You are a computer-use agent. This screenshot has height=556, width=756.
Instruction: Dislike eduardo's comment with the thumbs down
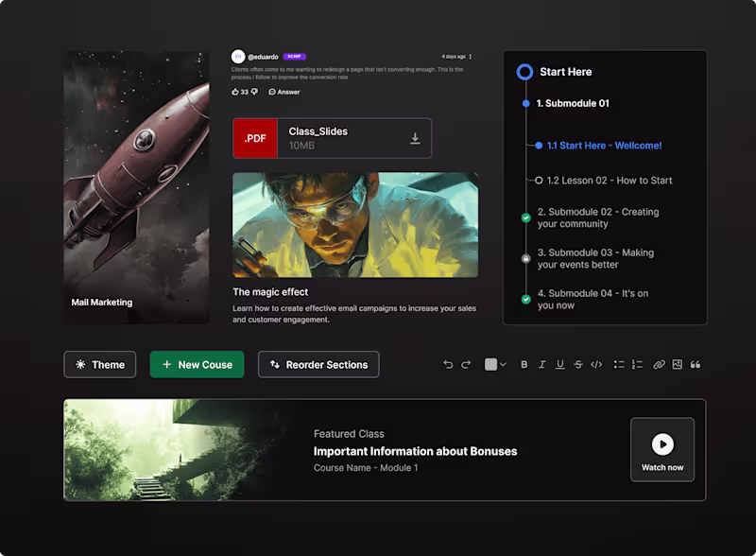click(254, 92)
